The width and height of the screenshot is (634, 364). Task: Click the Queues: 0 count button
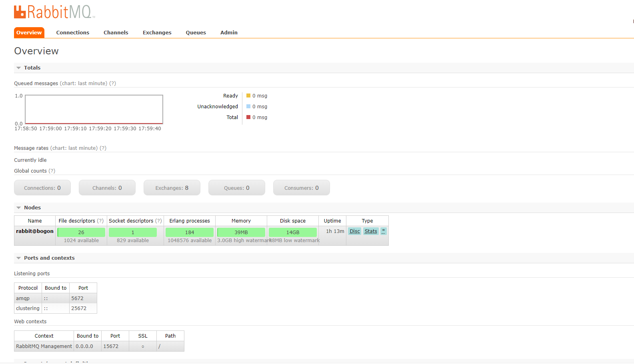tap(237, 188)
